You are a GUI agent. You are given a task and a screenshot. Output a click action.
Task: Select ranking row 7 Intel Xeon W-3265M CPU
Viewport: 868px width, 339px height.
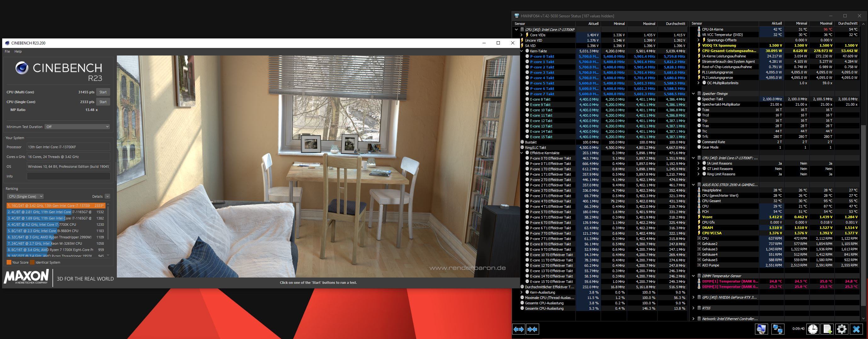(x=56, y=243)
